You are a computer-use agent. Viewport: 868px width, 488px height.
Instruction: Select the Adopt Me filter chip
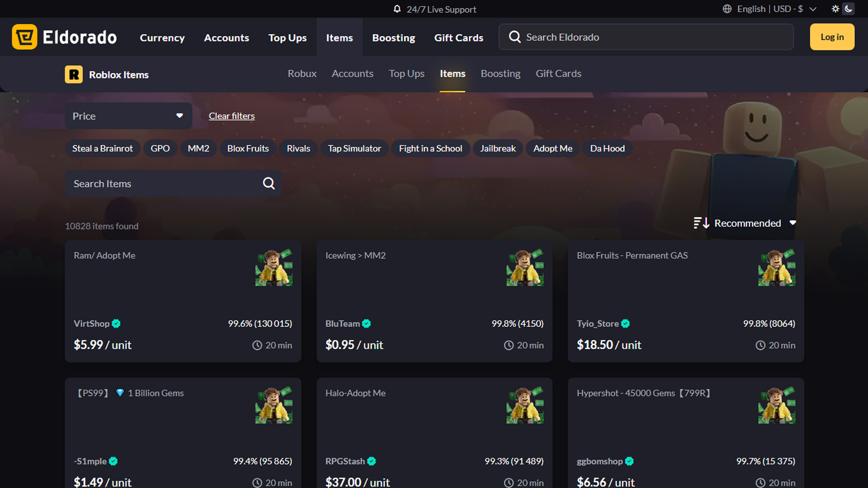pyautogui.click(x=552, y=148)
